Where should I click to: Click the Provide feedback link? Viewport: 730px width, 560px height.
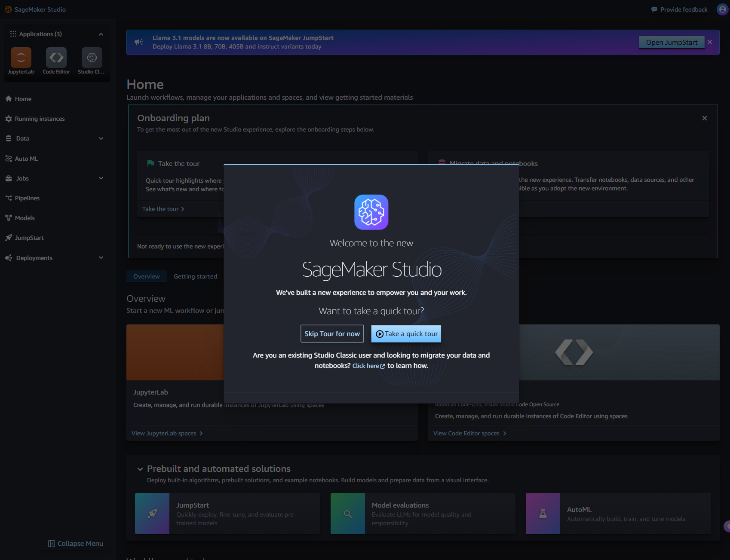(x=679, y=9)
